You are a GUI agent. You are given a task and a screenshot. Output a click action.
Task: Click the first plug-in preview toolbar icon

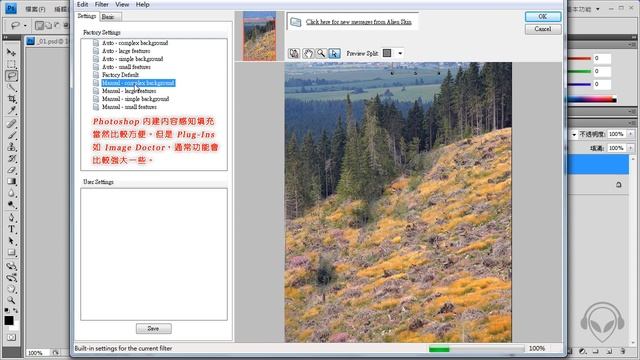tap(294, 53)
